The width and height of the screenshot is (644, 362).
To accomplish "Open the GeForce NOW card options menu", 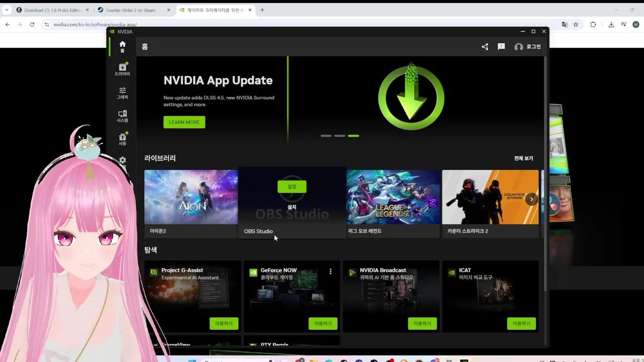I will pos(331,271).
